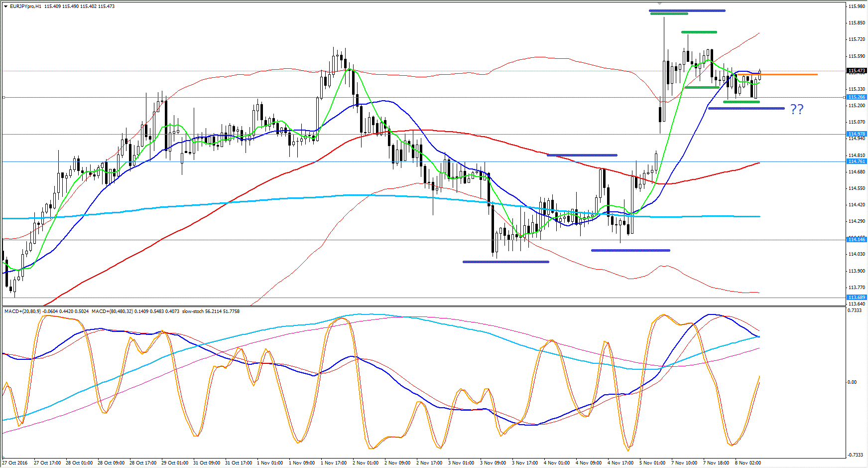This screenshot has height=468, width=868.
Task: Select the blue double question mark label
Action: (x=797, y=109)
